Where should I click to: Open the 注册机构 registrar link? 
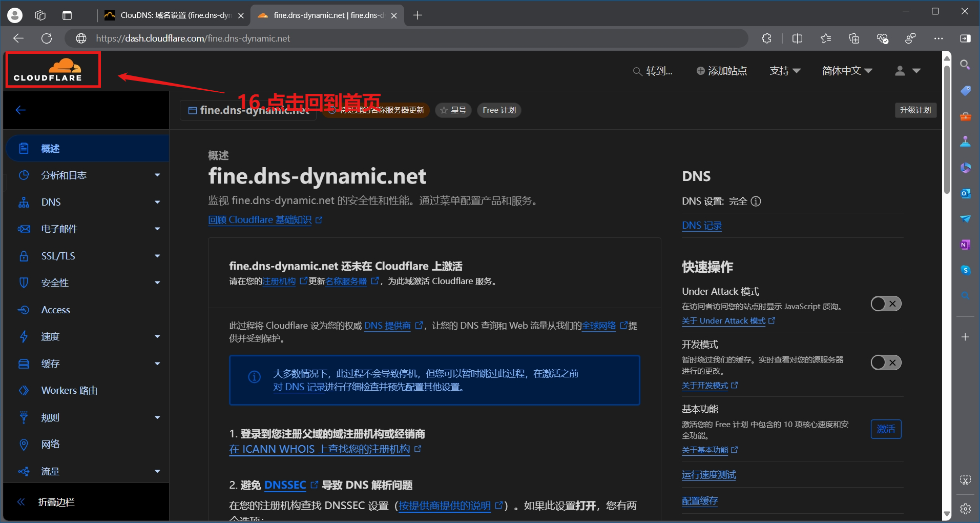coord(279,281)
